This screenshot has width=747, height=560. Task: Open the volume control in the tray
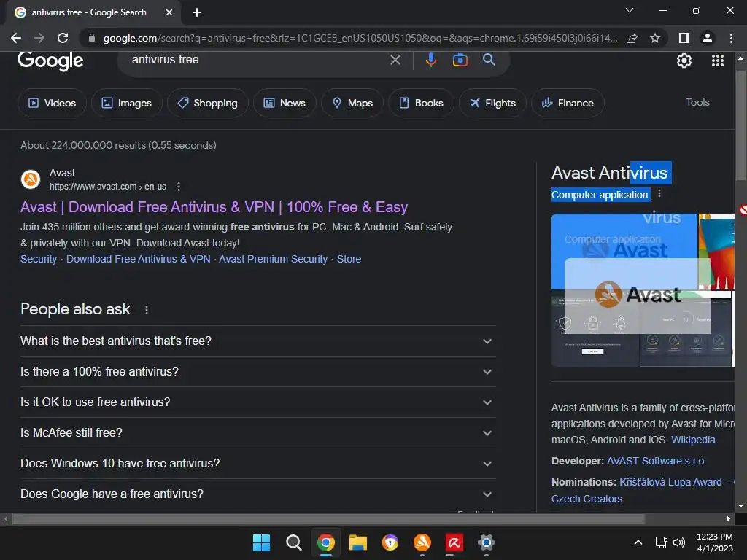pos(679,542)
